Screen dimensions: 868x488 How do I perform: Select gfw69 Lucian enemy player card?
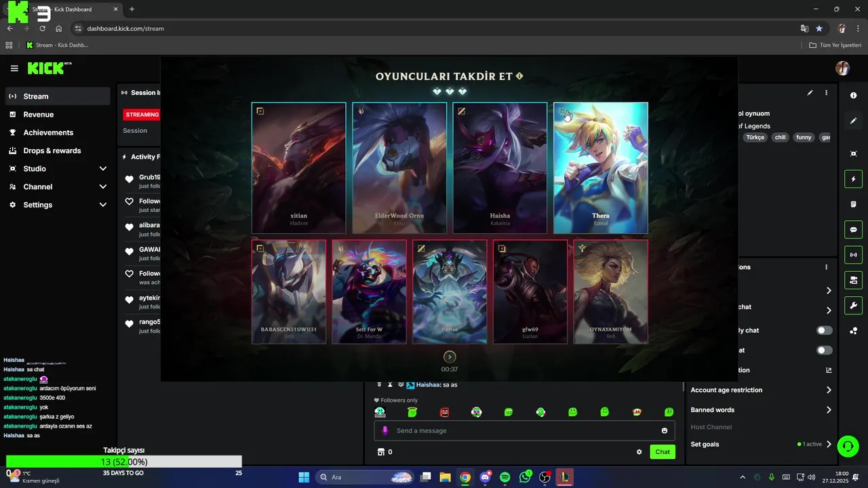[530, 291]
